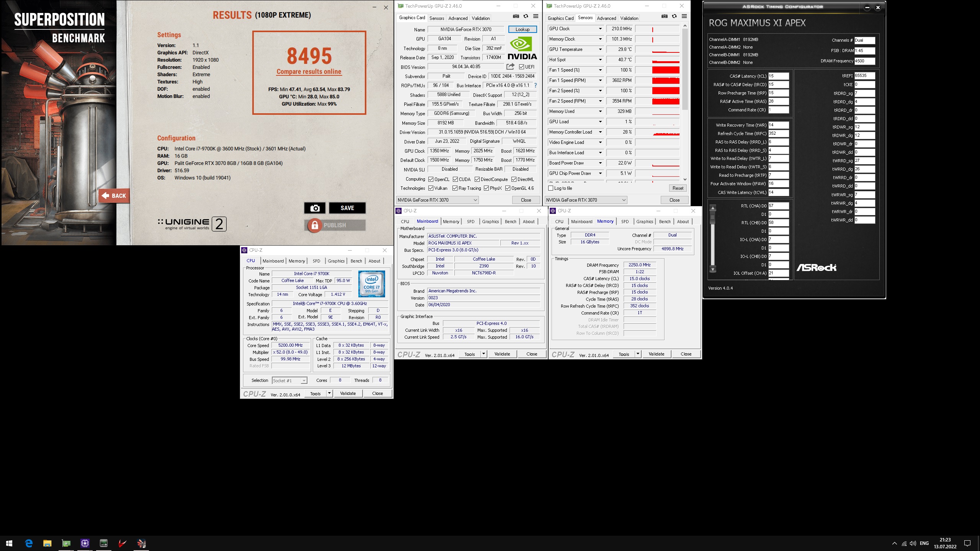Click GPU-Z Sensors list vertical scrollbar
Image resolution: width=980 pixels, height=551 pixels.
pos(685,102)
